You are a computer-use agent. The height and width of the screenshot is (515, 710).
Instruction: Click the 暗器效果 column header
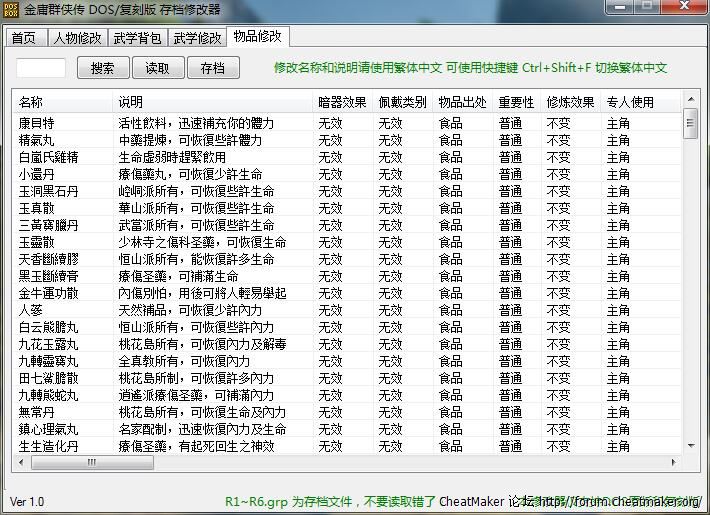point(342,102)
